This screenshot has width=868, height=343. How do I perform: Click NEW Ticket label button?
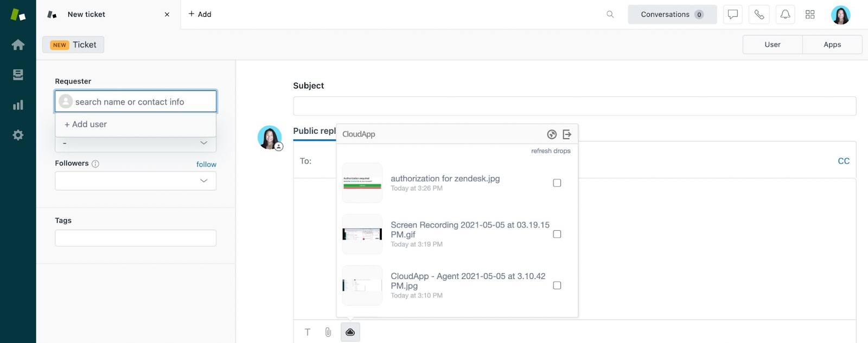pos(73,45)
